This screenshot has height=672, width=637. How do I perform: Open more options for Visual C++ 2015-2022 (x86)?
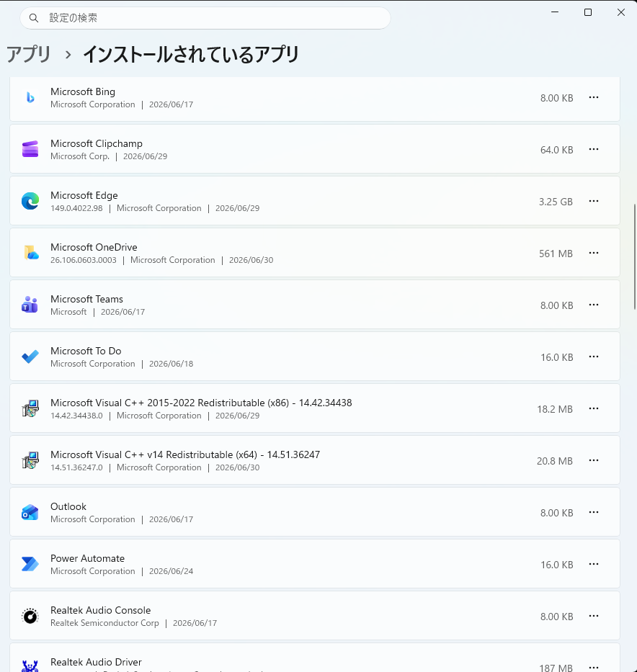[x=594, y=408]
